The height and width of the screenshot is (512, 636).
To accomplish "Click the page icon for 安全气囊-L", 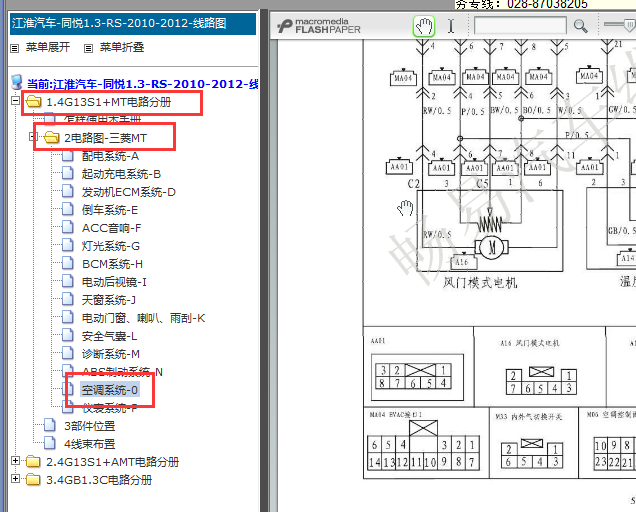I will click(x=67, y=335).
